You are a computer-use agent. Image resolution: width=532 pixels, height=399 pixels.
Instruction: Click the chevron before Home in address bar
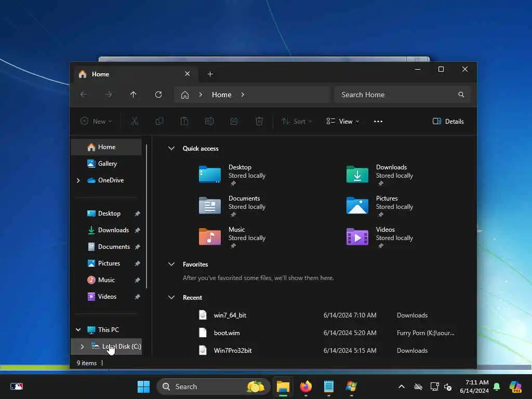tap(201, 95)
